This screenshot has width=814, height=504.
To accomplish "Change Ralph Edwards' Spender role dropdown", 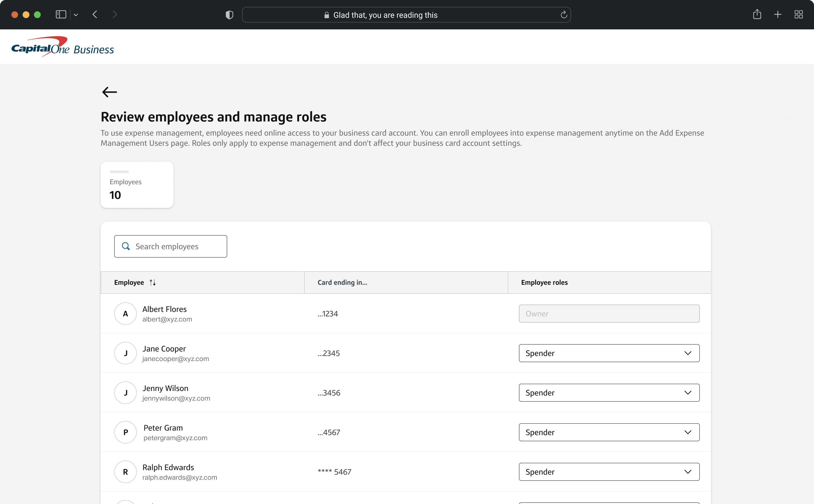I will [609, 472].
